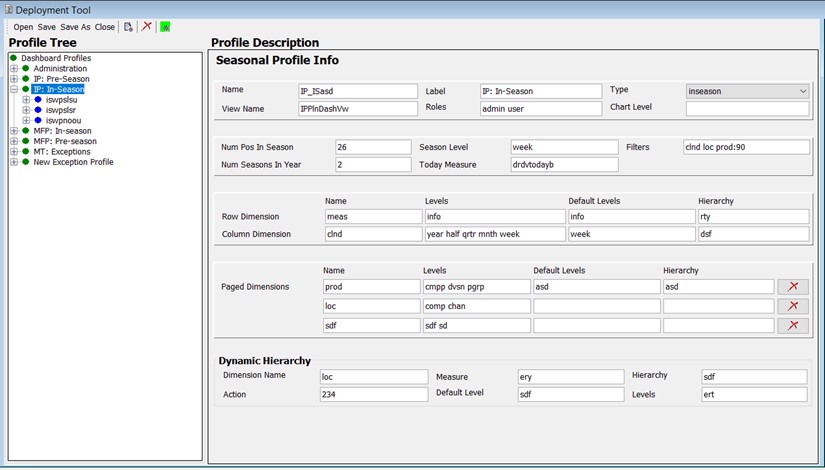Viewport: 825px width, 470px height.
Task: Click the empty Chart Level field
Action: coord(747,109)
